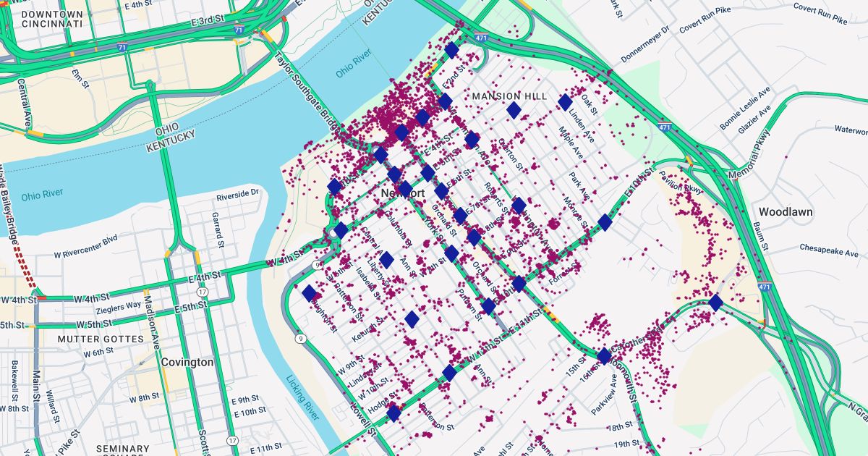Select the blue diamond marker beside Linden Ave
The image size is (868, 456).
(565, 102)
